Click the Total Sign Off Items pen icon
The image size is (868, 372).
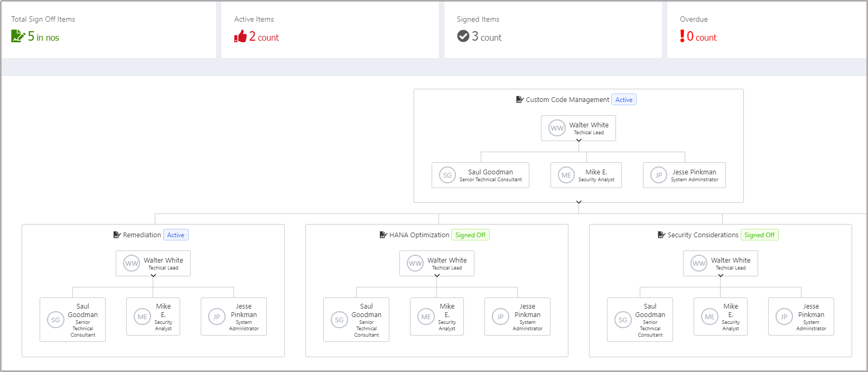[18, 36]
